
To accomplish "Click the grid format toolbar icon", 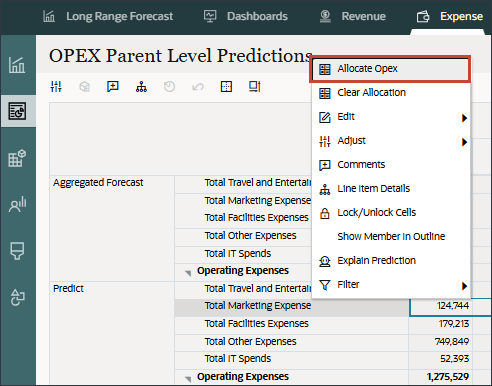I will (226, 87).
